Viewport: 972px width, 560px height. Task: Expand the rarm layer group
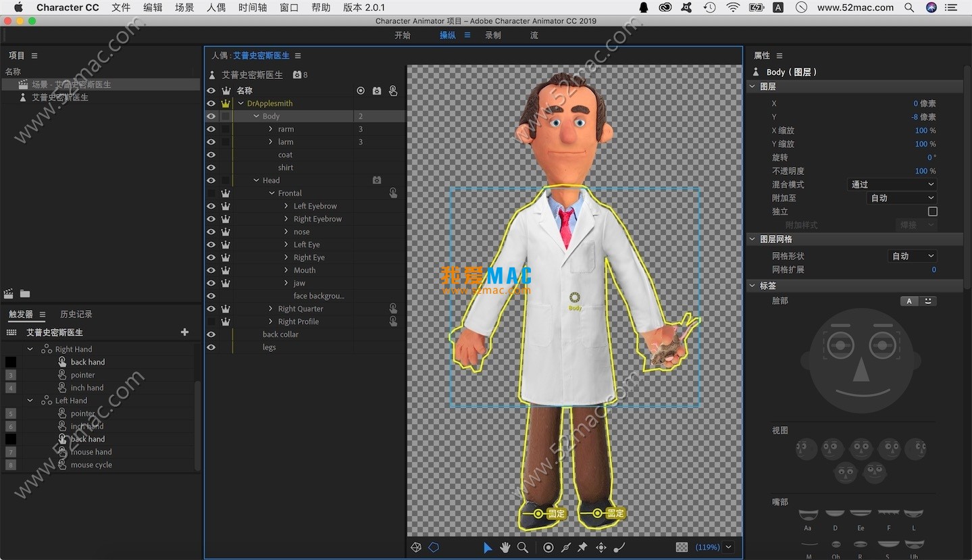(x=271, y=129)
